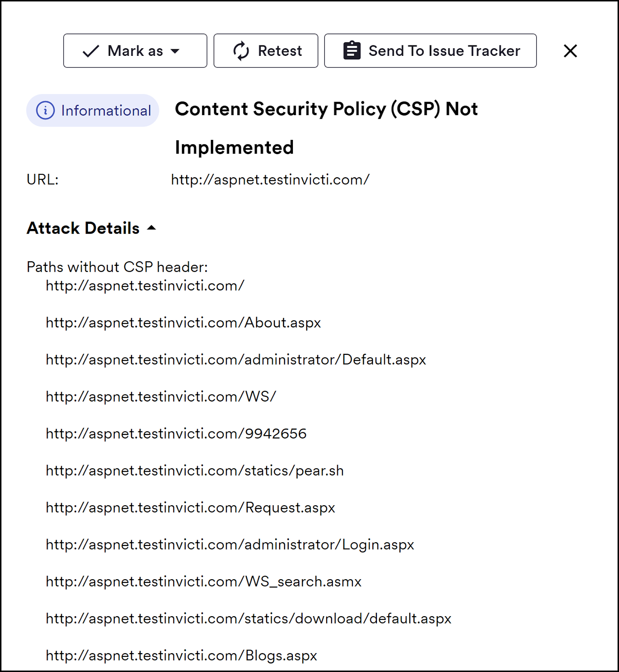Select the administrator/Login.aspx path
619x672 pixels.
point(230,545)
